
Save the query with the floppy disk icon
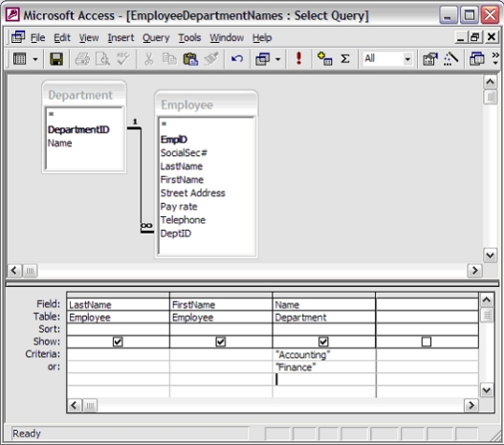pyautogui.click(x=56, y=59)
